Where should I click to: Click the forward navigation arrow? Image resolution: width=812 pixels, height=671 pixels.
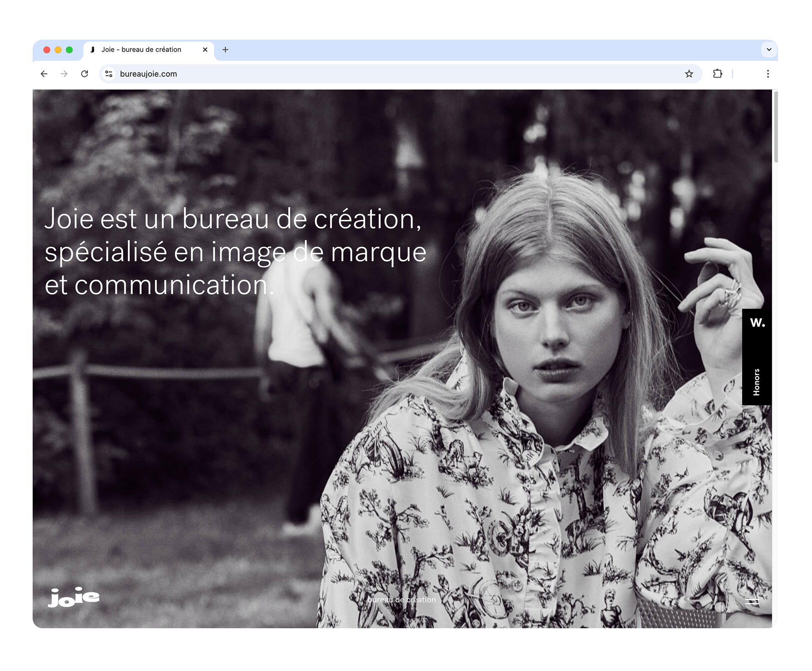tap(64, 74)
